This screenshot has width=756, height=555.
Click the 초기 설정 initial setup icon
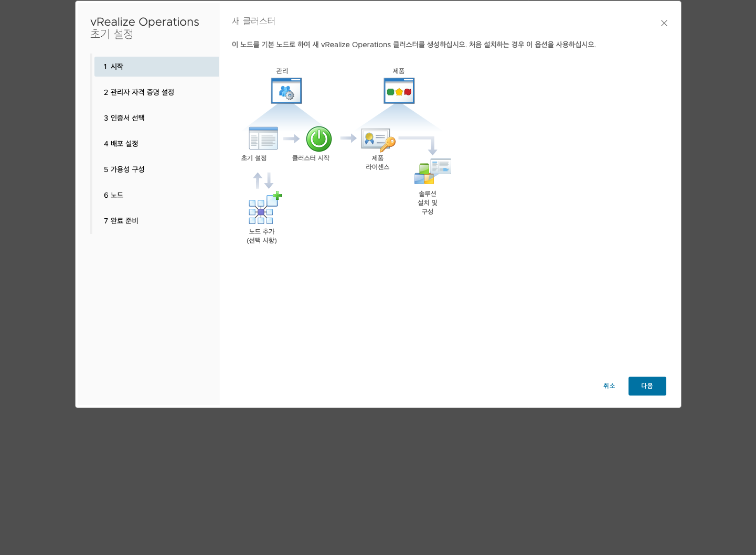coord(263,138)
